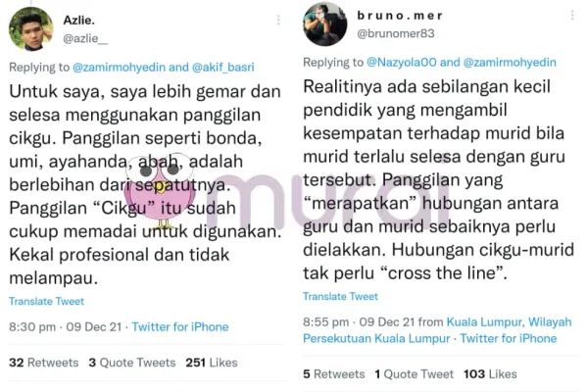Click Translate Tweet under bruno.mer's tweet
The width and height of the screenshot is (588, 392).
pyautogui.click(x=340, y=296)
